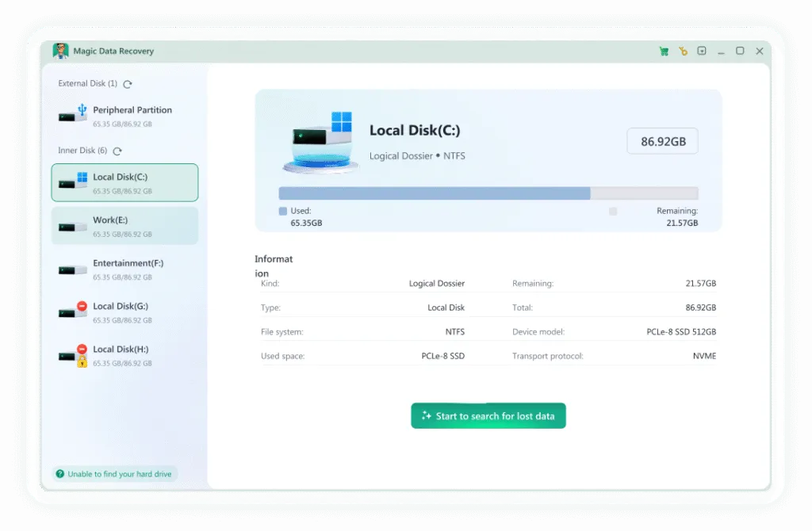Image resolution: width=812 pixels, height=531 pixels.
Task: Open the shopping cart purchase icon
Action: click(664, 52)
